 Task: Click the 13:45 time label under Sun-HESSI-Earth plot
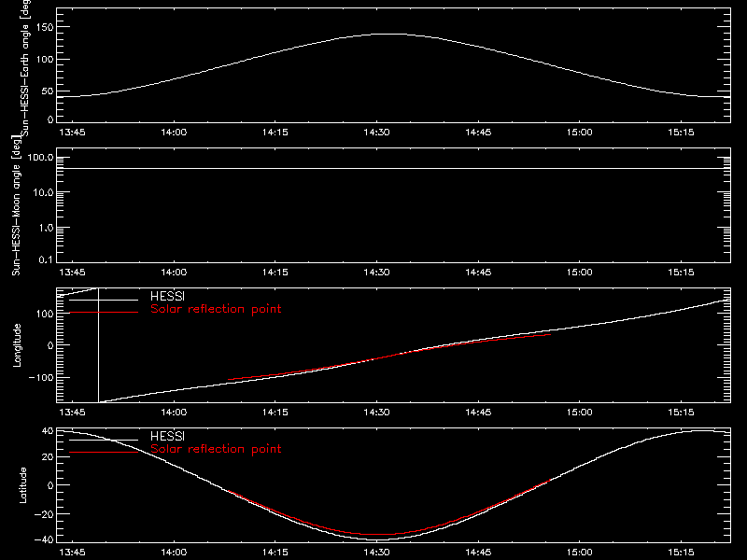tap(72, 132)
